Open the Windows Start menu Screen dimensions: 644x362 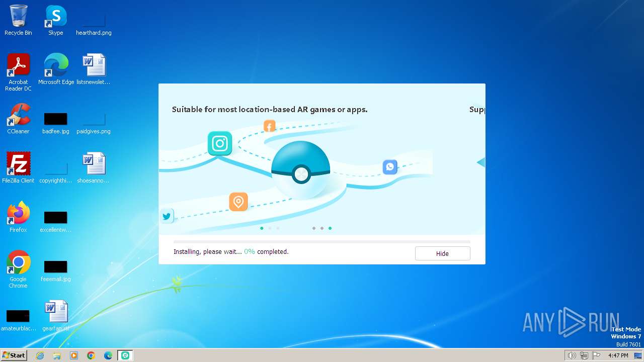coord(14,355)
